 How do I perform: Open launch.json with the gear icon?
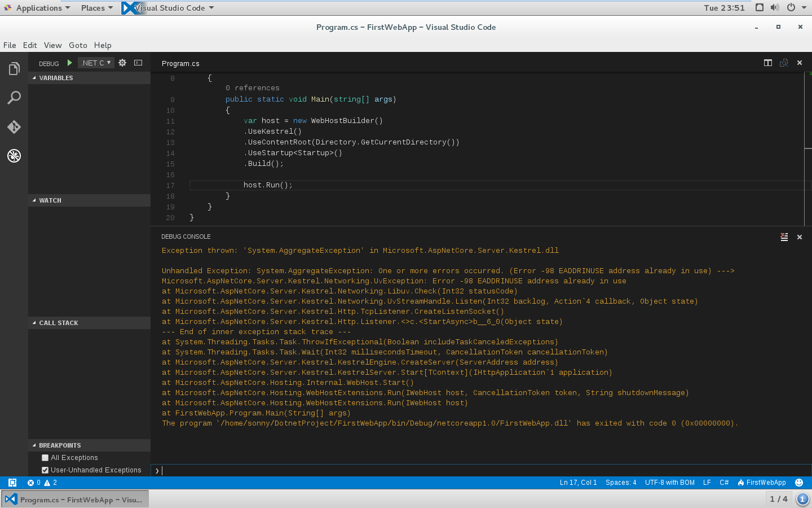pyautogui.click(x=122, y=63)
